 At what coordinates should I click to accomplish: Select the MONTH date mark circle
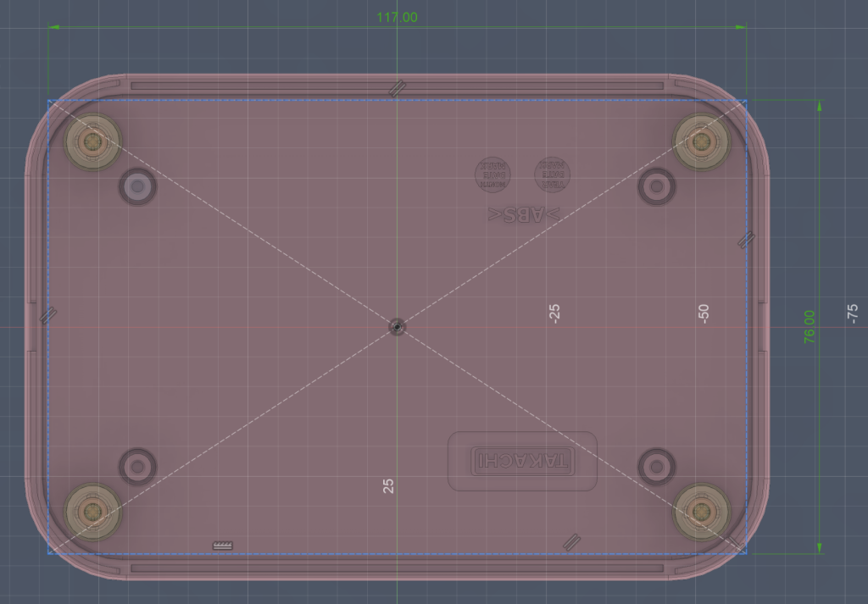pyautogui.click(x=492, y=175)
